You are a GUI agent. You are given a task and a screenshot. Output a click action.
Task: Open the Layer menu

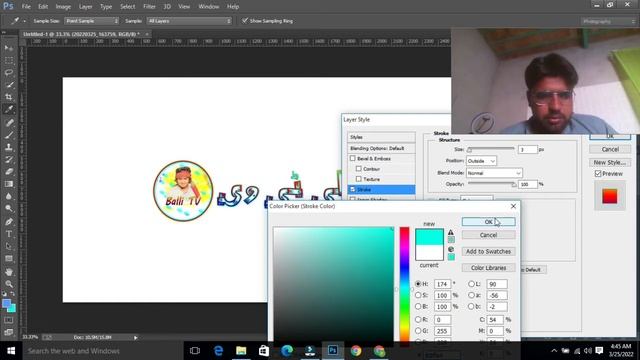click(x=85, y=7)
